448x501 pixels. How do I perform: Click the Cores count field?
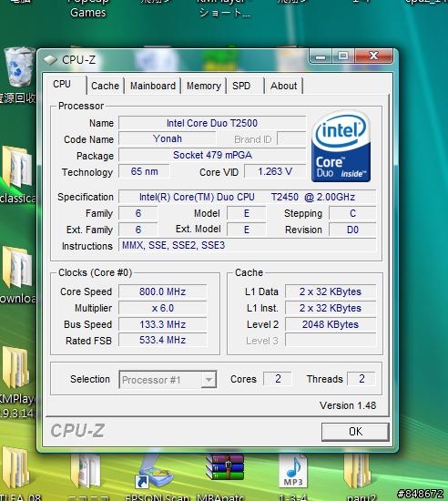(x=278, y=379)
